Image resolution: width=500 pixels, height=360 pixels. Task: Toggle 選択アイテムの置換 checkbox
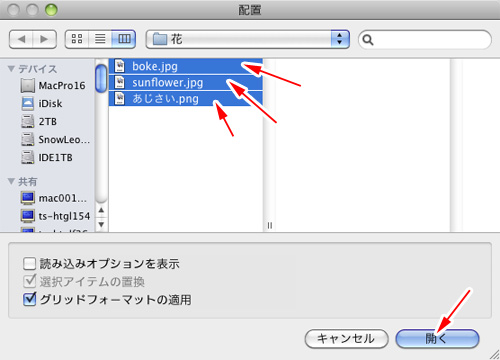tap(30, 281)
